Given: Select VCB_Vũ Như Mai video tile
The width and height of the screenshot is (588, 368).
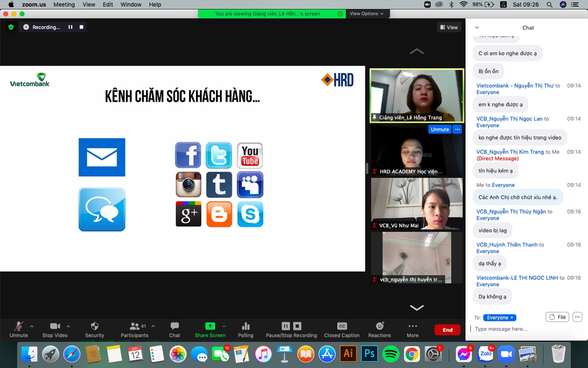Looking at the screenshot, I should tap(417, 204).
